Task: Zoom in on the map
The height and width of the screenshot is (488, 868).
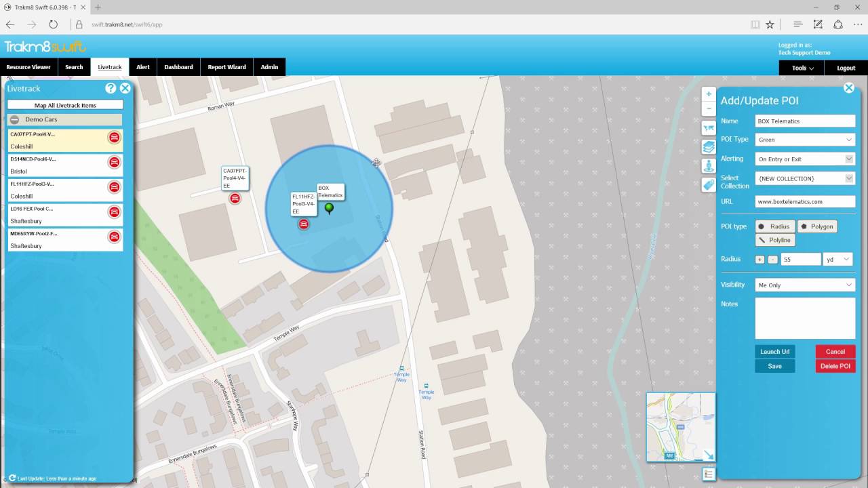Action: click(x=709, y=94)
